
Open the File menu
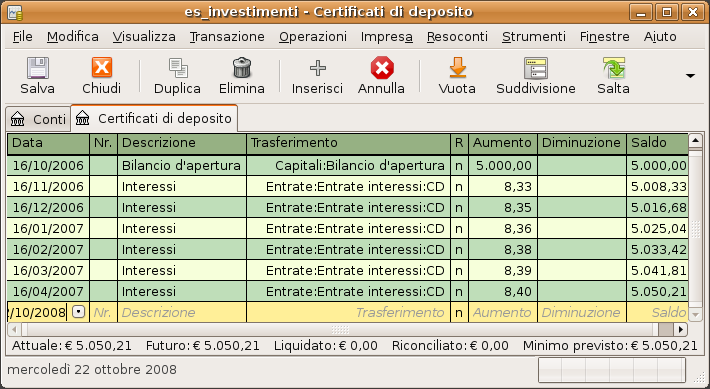coord(23,36)
